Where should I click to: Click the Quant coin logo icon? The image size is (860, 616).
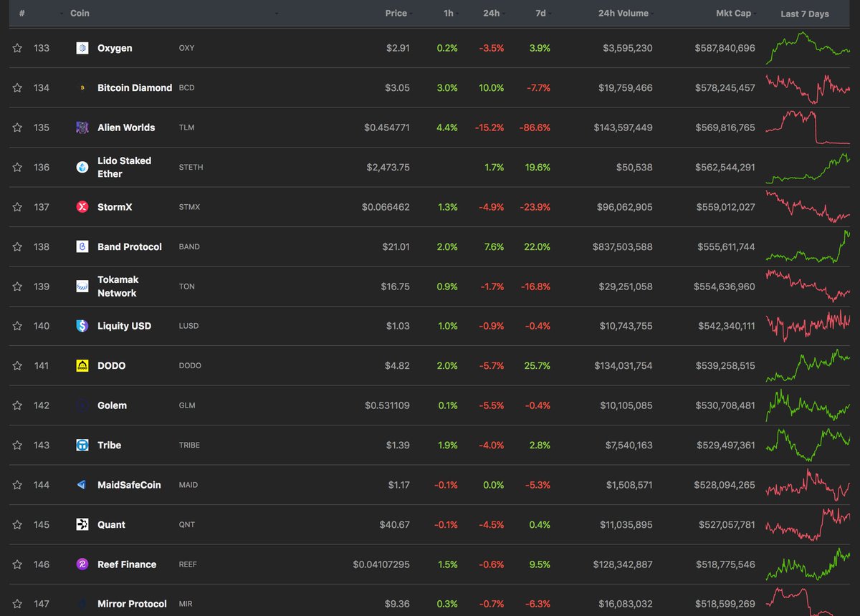point(82,525)
